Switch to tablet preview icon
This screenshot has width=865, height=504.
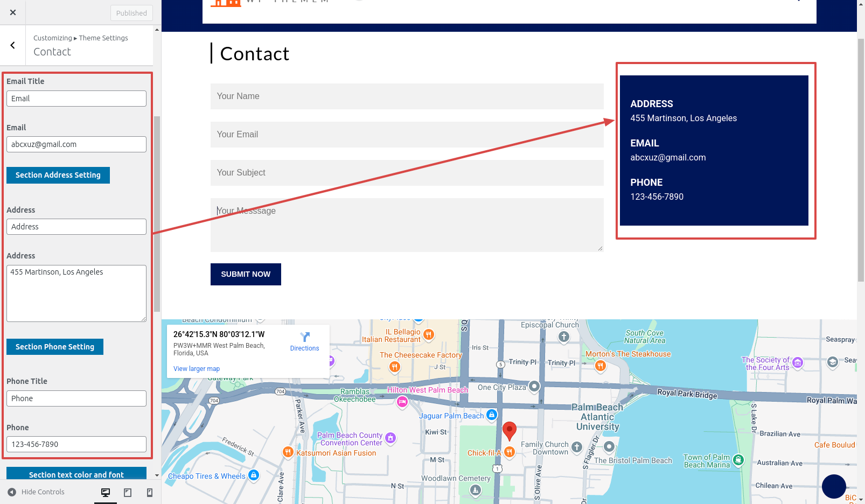coord(128,492)
